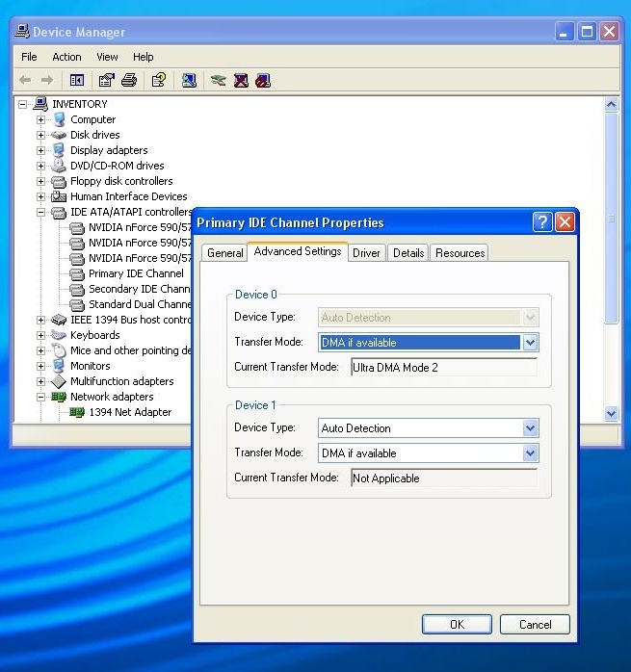This screenshot has width=631, height=672.
Task: Click the Human Interface Devices icon
Action: coord(59,196)
